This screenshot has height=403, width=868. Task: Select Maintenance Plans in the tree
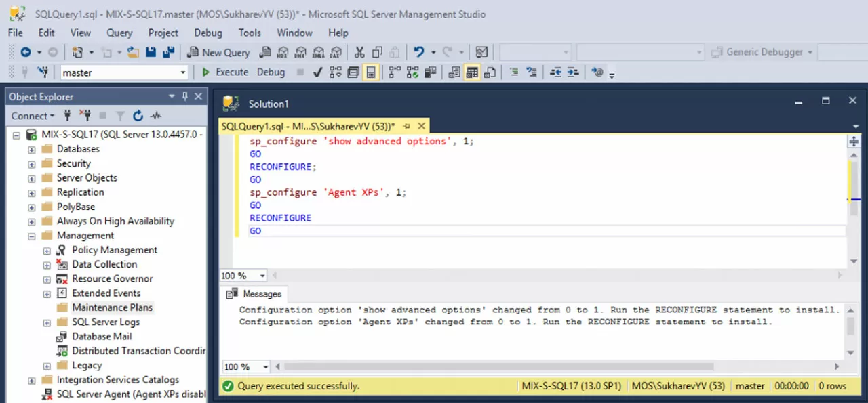tap(112, 307)
